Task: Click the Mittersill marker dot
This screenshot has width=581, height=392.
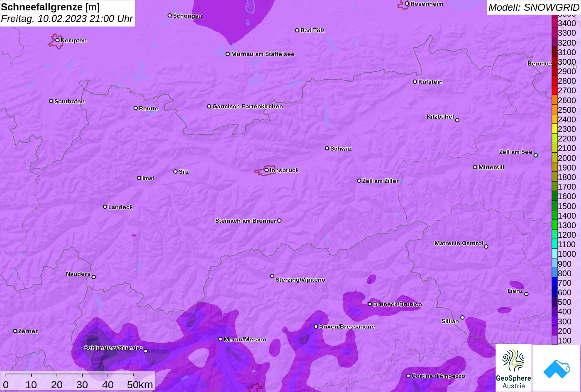Action: click(x=475, y=167)
